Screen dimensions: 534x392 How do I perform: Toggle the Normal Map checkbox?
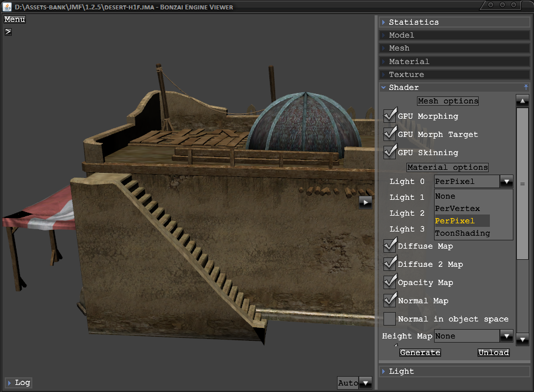click(389, 300)
